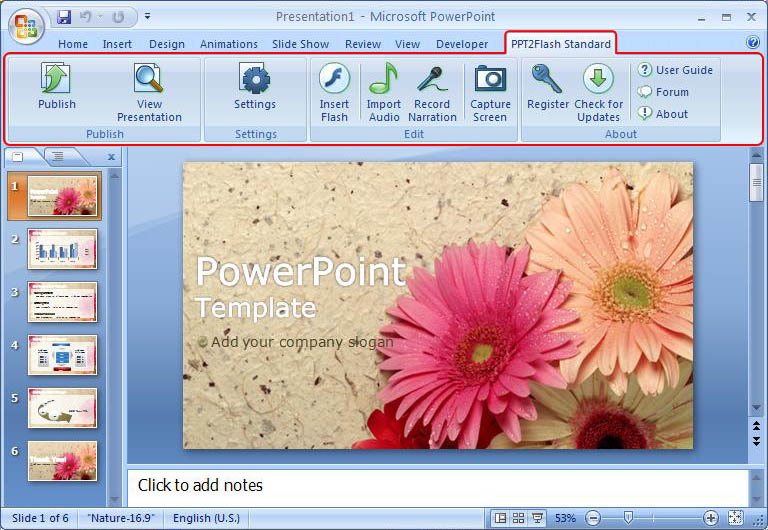Viewport: 768px width, 530px height.
Task: Open the Design tab
Action: [x=167, y=44]
